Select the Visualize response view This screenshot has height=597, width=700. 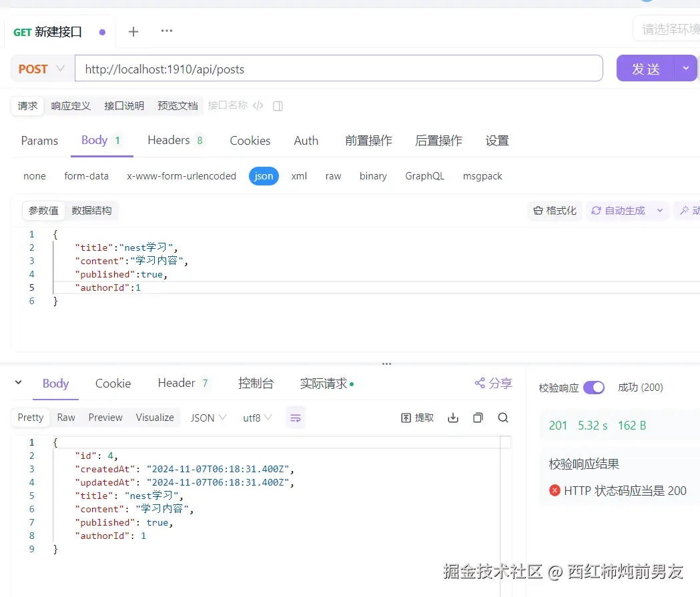click(155, 417)
